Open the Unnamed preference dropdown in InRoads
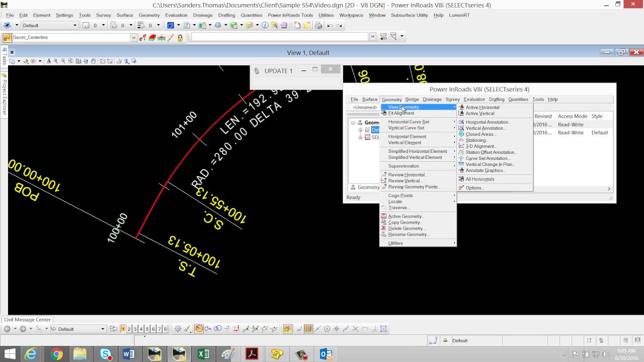 coord(365,107)
